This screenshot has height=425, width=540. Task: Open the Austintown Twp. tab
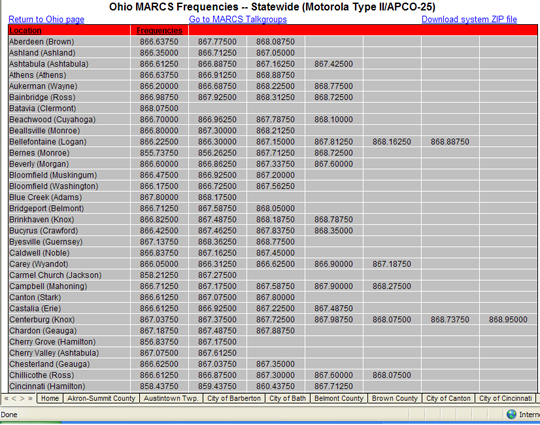tap(171, 398)
